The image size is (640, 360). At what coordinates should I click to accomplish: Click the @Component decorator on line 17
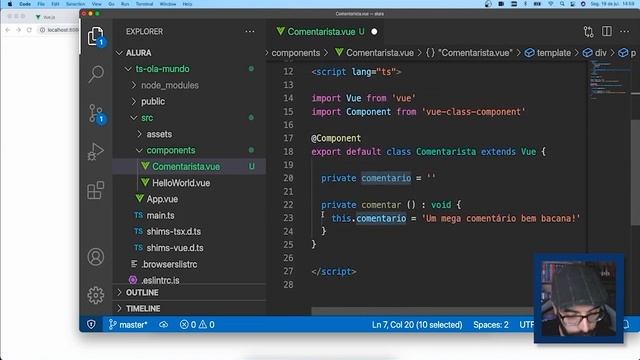click(336, 138)
